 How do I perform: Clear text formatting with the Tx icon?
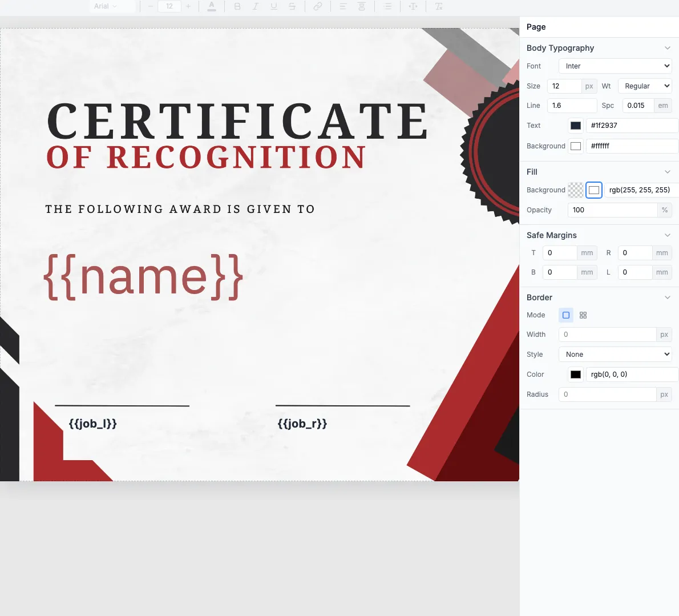(438, 6)
